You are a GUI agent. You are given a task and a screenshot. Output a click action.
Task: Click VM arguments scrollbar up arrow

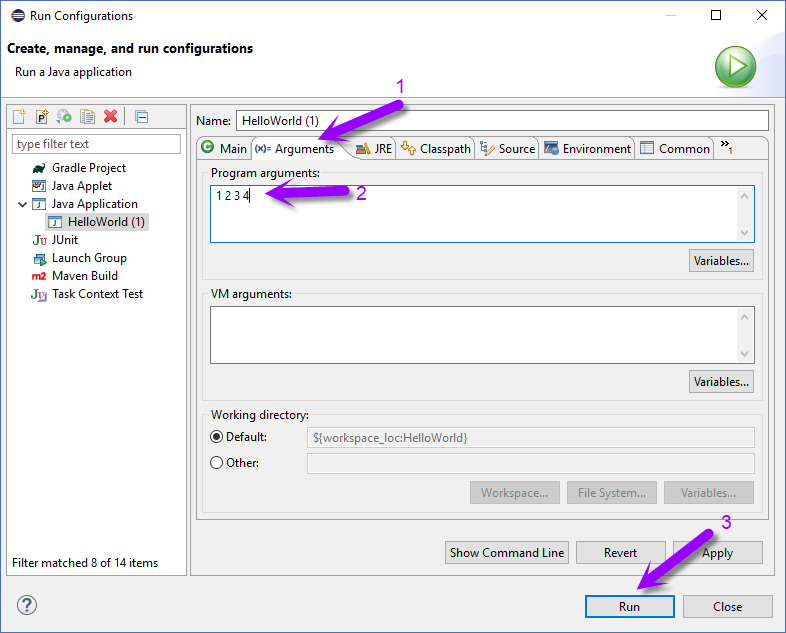744,317
